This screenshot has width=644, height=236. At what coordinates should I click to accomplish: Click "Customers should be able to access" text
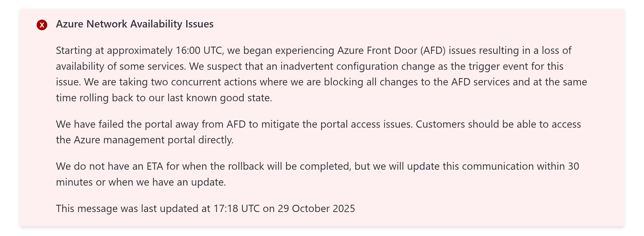coord(498,124)
